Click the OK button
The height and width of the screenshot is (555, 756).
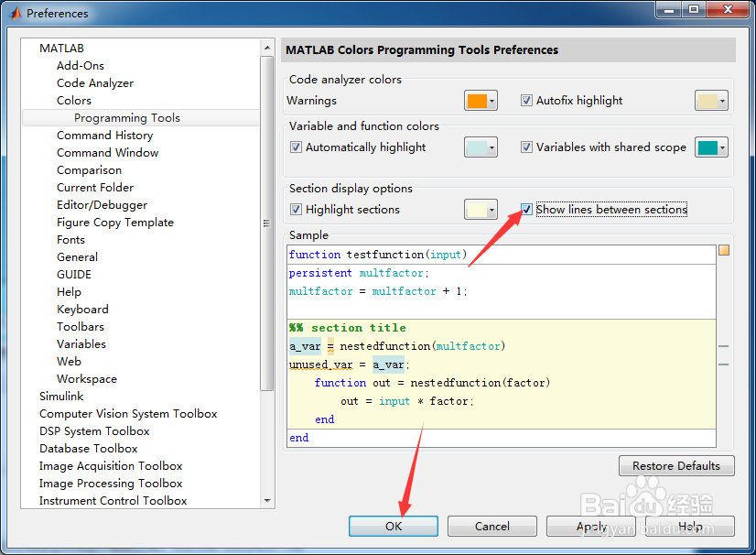394,526
